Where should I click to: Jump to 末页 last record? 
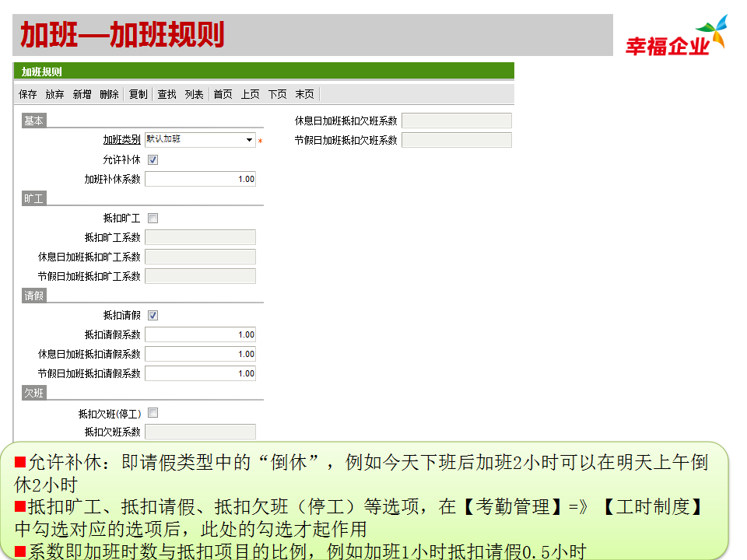(x=304, y=94)
